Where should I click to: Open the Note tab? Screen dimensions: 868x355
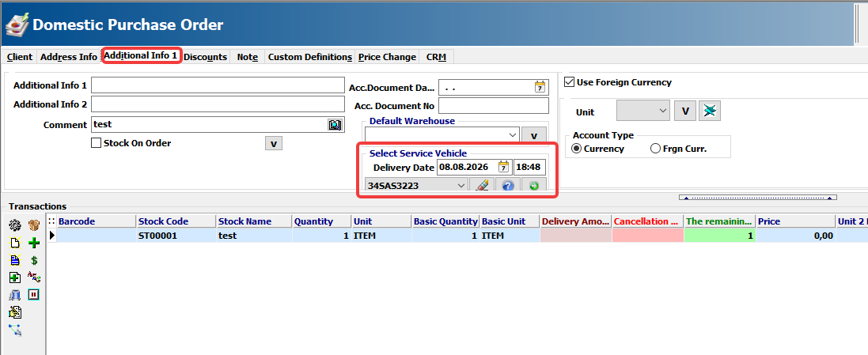click(248, 57)
